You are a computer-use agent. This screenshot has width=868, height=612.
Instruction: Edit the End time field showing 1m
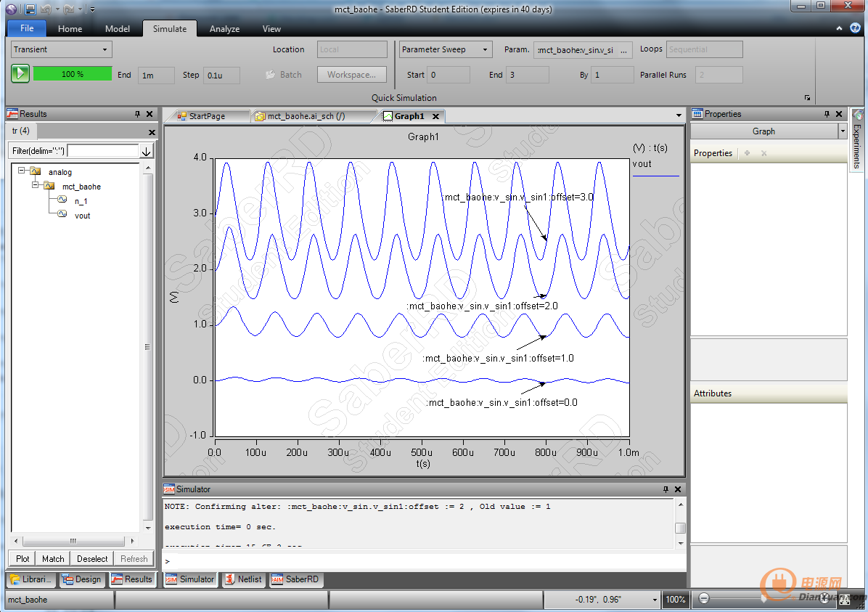click(155, 76)
